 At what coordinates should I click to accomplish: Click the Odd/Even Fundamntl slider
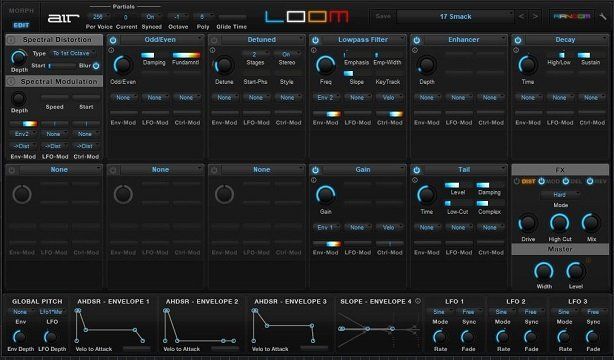(x=186, y=55)
